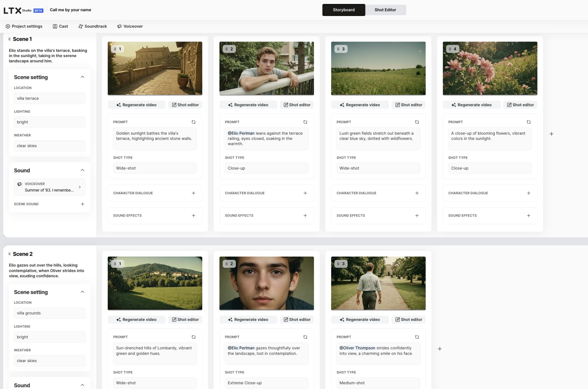Switch to the Shot Editor tab
Image resolution: width=588 pixels, height=389 pixels.
385,10
